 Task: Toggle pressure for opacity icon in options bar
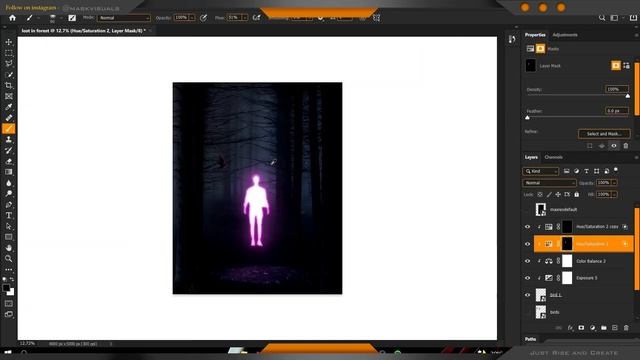click(203, 18)
